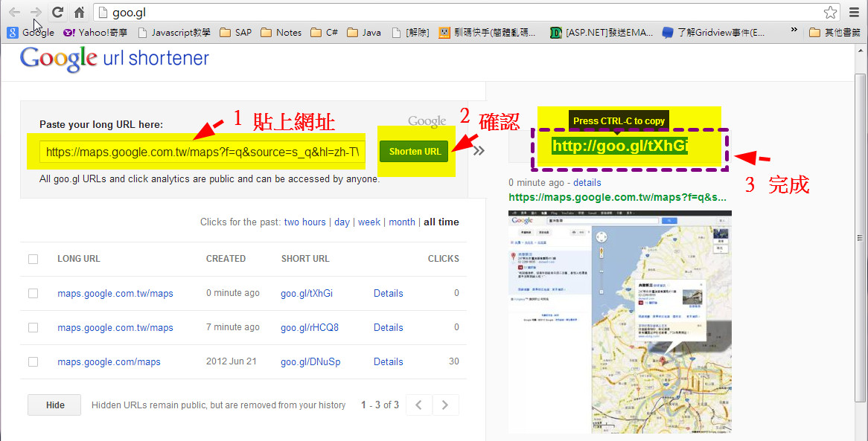The height and width of the screenshot is (441, 868).
Task: Open the Chrome menu hamburger icon
Action: 854,12
